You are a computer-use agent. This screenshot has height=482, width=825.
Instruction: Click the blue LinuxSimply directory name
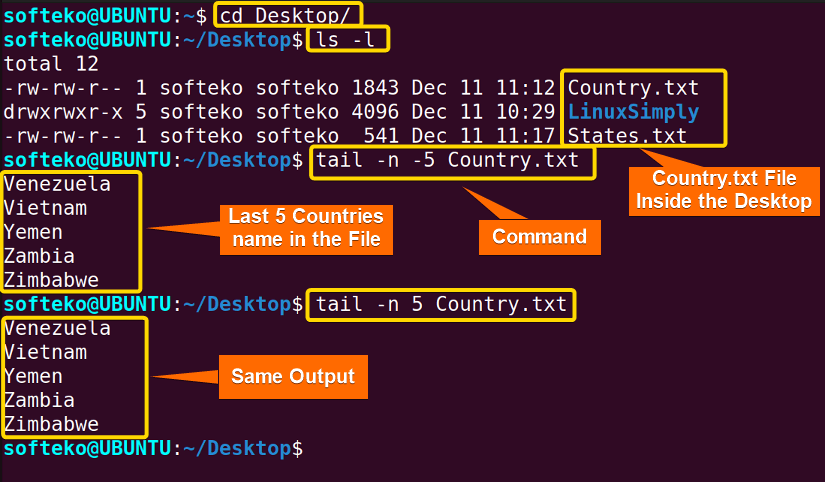tap(633, 112)
